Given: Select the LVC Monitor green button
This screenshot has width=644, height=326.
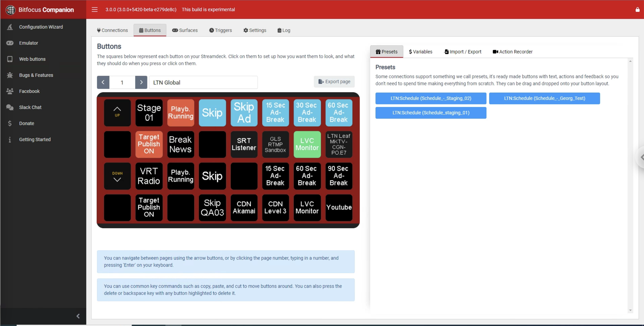Looking at the screenshot, I should tap(307, 144).
